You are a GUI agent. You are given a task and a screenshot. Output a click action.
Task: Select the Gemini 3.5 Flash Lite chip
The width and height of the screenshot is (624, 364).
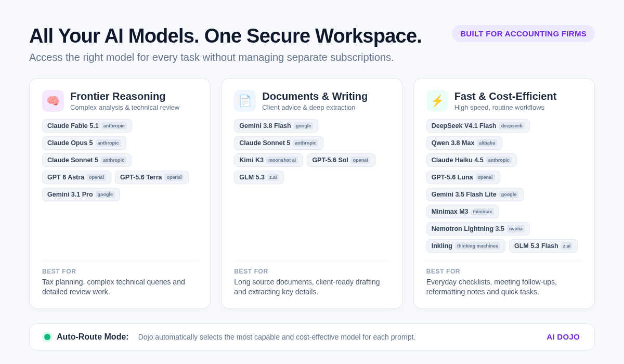[x=475, y=194]
